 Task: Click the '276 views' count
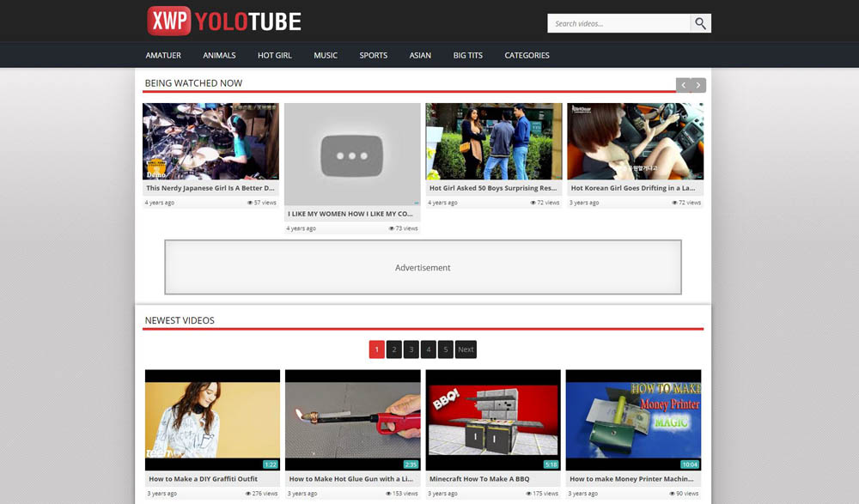(262, 494)
